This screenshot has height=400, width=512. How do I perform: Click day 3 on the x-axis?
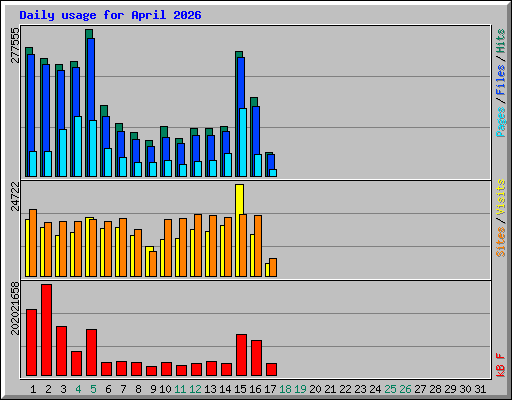63,389
